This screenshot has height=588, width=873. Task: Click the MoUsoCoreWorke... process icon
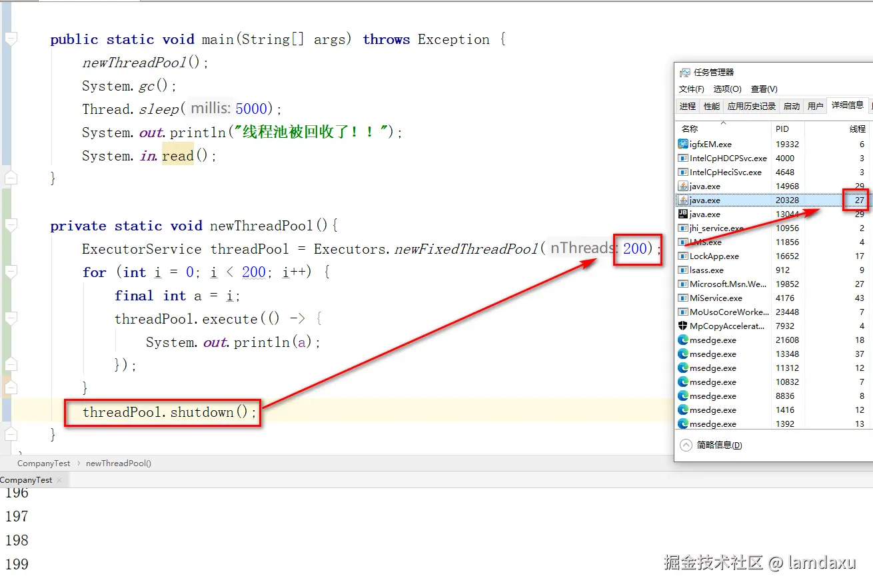point(683,312)
